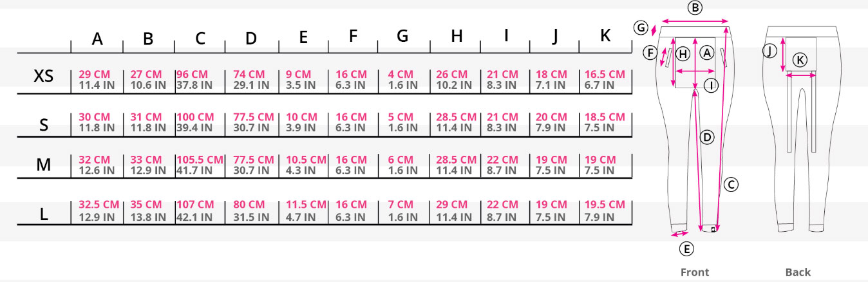Click the circled F pocket marker
Screen dimensions: 868x282
pyautogui.click(x=650, y=53)
